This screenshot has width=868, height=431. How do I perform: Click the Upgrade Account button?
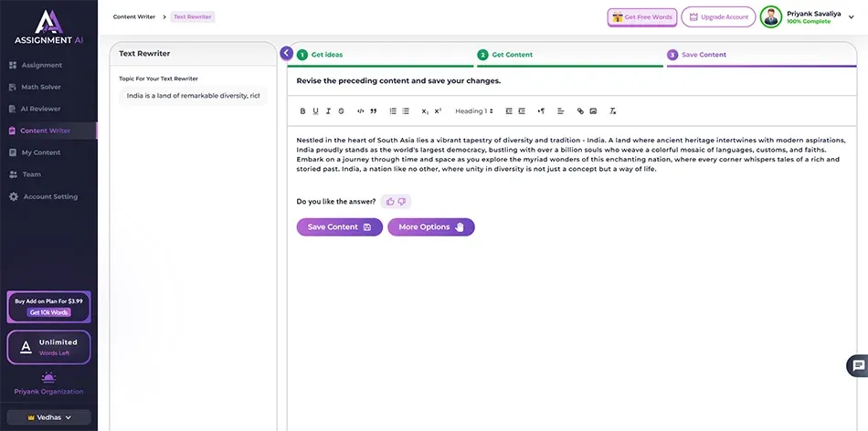pos(718,17)
